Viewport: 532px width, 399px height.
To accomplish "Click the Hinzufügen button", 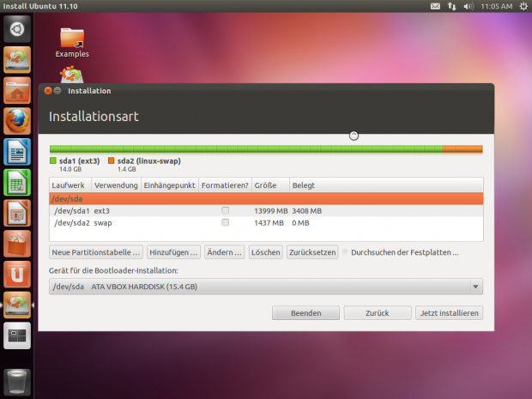I will tap(173, 252).
